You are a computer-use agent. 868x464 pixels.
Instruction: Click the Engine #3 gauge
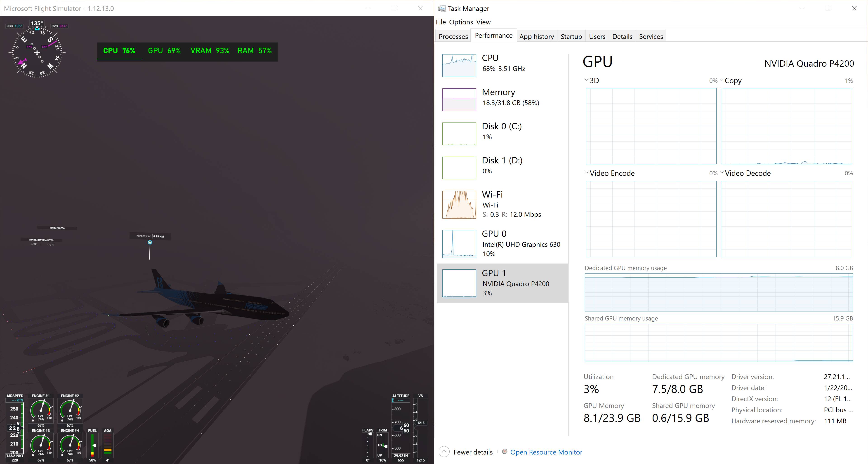tap(41, 445)
